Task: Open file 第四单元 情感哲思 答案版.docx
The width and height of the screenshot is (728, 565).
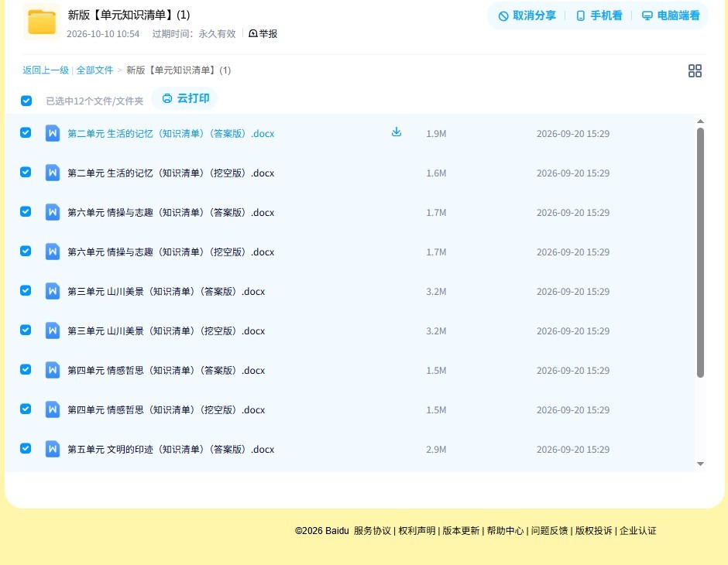Action: click(167, 370)
